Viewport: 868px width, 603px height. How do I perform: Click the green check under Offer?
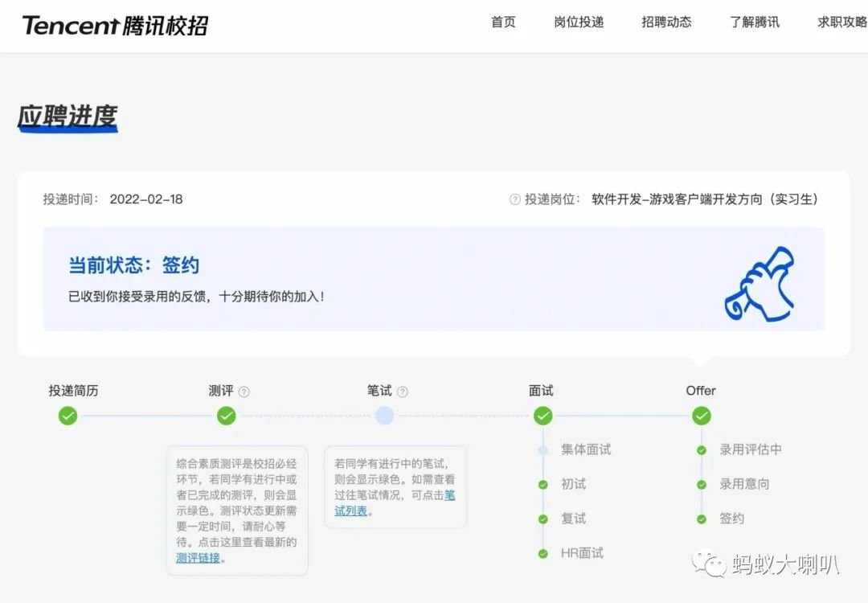click(702, 416)
